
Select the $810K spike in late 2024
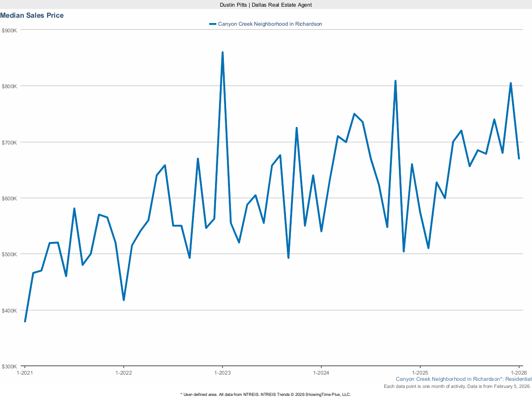(395, 81)
